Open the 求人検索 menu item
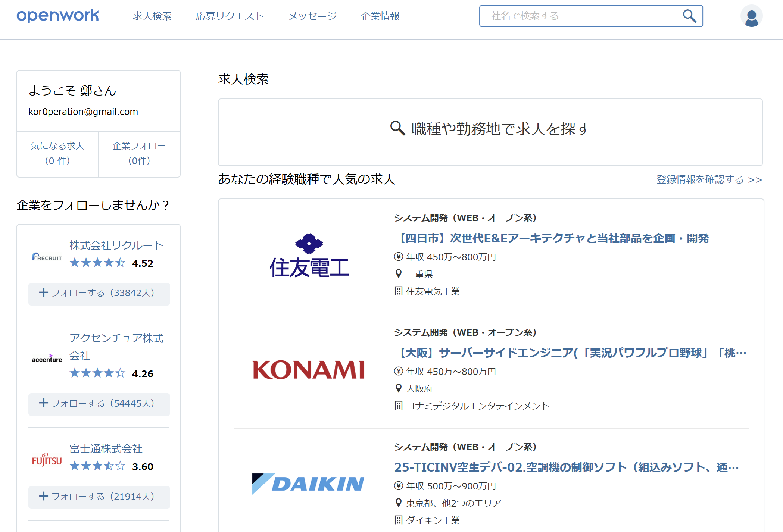Screen dimensions: 783x532 coord(152,16)
